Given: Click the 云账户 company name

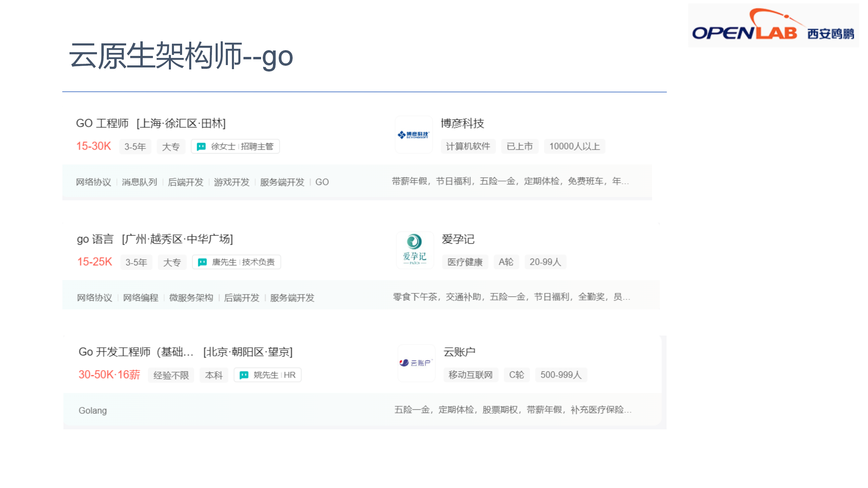Looking at the screenshot, I should coord(459,352).
